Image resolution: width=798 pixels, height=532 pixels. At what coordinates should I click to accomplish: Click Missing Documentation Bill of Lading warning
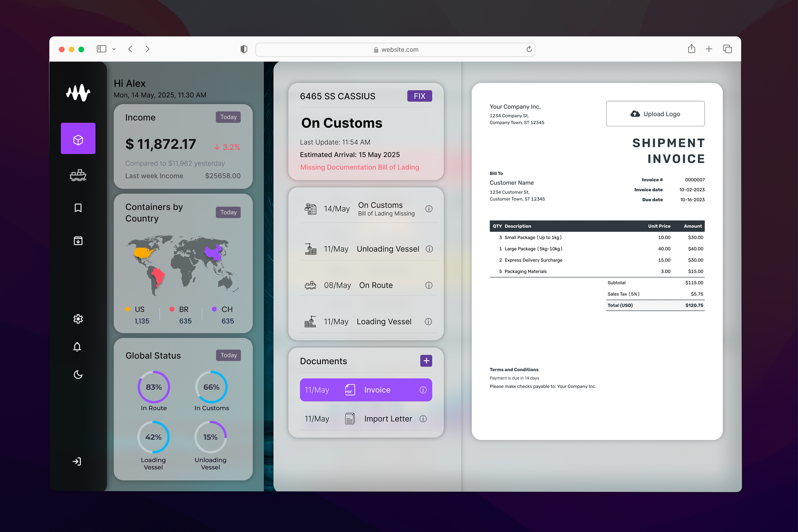pyautogui.click(x=360, y=167)
